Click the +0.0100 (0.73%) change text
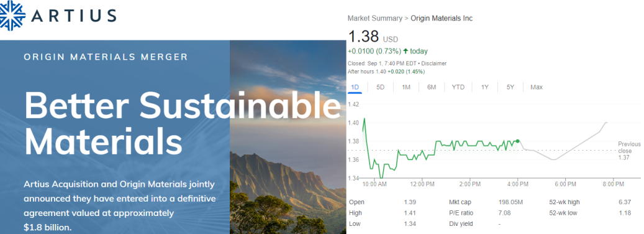Image resolution: width=644 pixels, height=234 pixels. 374,52
